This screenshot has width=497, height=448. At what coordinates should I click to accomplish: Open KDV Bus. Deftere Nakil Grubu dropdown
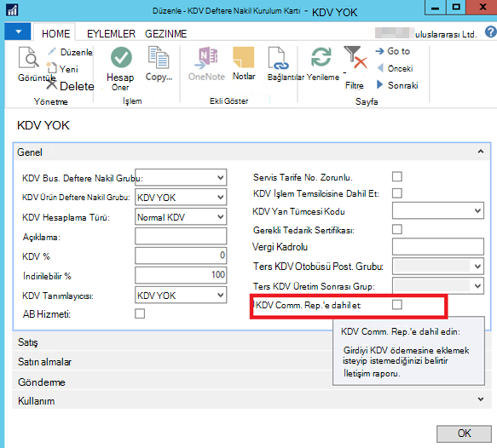(221, 178)
